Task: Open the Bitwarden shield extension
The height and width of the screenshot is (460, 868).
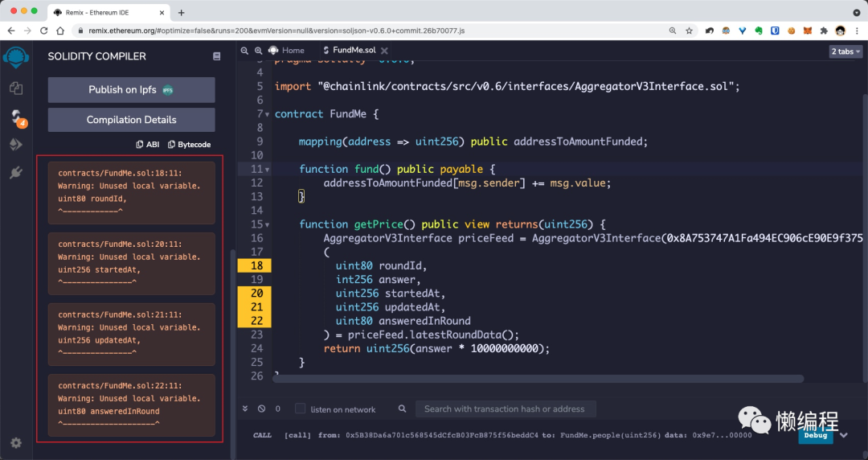Action: point(775,31)
